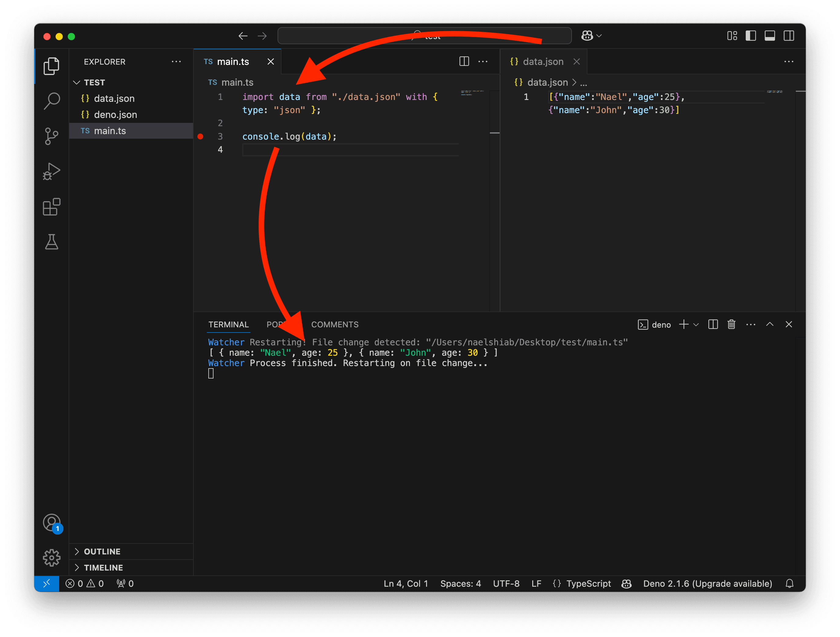Open the Explorer view in activity bar
This screenshot has height=637, width=840.
click(52, 66)
